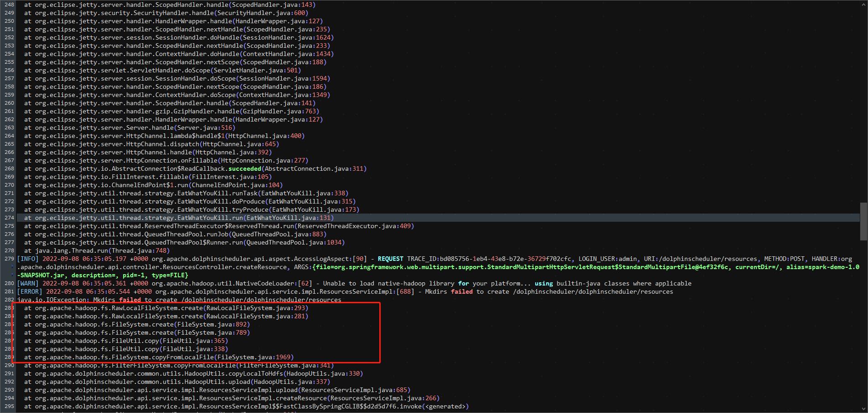Click the FileUtil.java:338 stack line
868x413 pixels.
pyautogui.click(x=126, y=349)
